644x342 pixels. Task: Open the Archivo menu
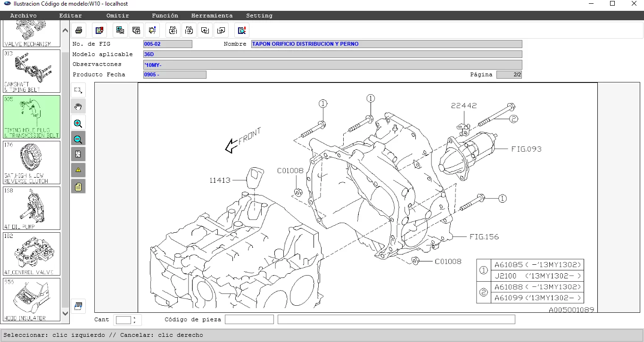[23, 16]
